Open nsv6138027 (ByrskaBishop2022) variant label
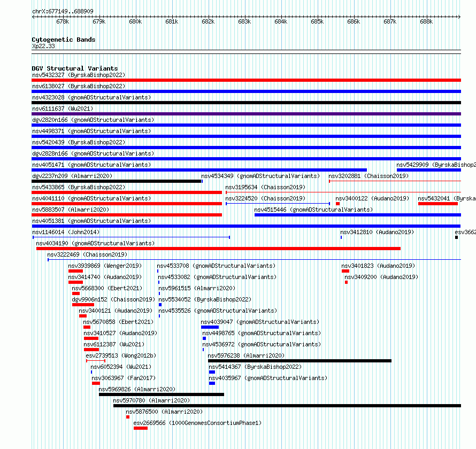476x449 pixels. click(79, 86)
